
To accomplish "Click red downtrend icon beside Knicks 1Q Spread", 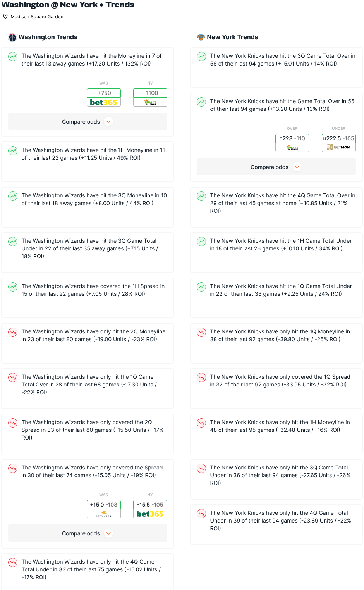I will point(201,378).
